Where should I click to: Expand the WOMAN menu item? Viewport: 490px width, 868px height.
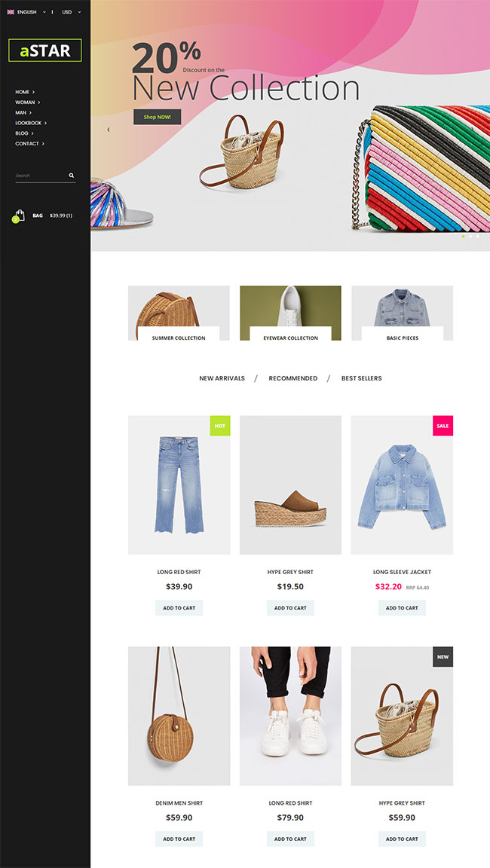pyautogui.click(x=27, y=102)
